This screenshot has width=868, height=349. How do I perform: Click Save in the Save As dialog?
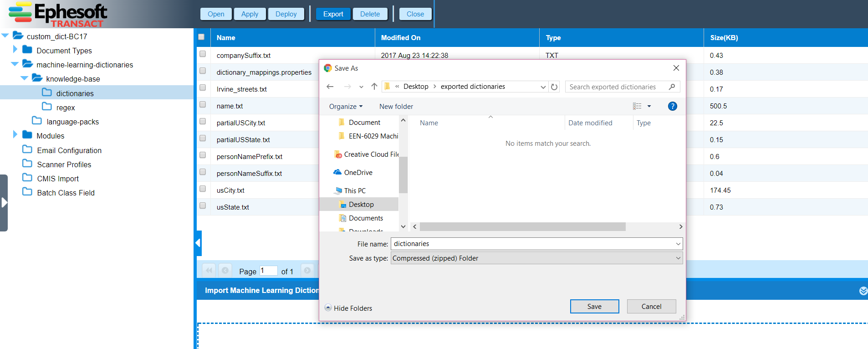594,307
